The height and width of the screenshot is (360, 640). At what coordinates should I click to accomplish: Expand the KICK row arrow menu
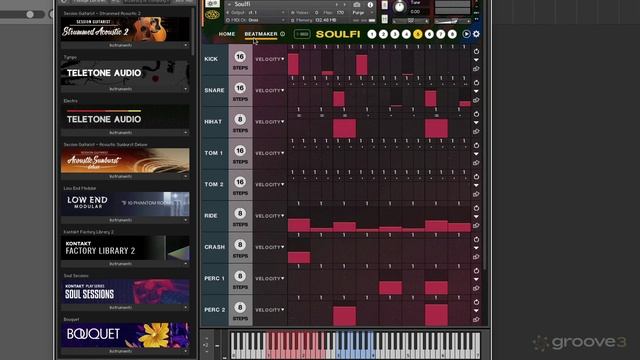click(x=476, y=60)
